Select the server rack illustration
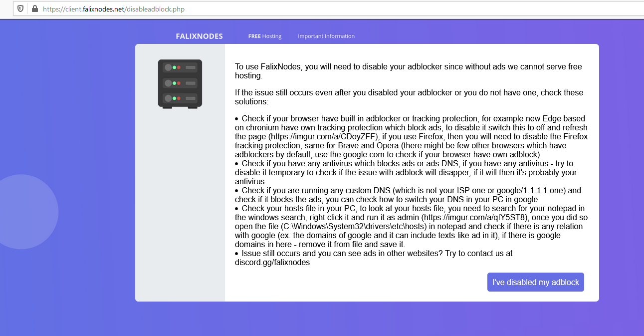Viewport: 644px width, 336px height. tap(180, 84)
